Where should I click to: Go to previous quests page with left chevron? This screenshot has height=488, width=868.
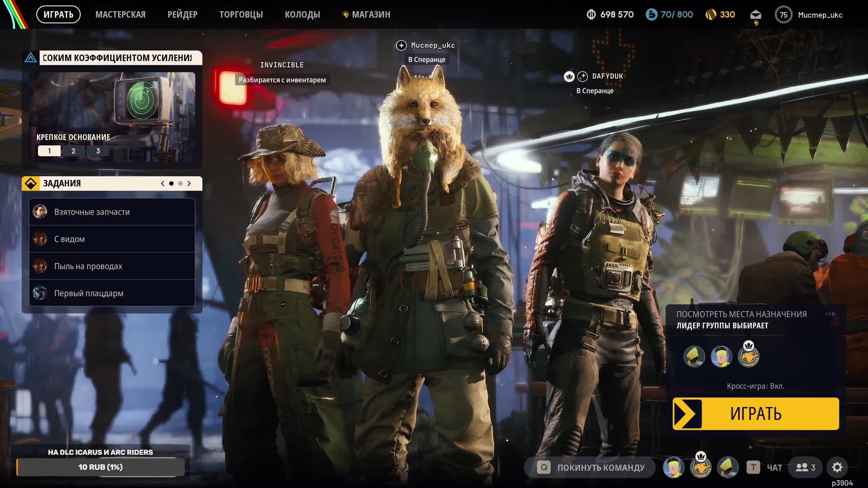point(162,183)
